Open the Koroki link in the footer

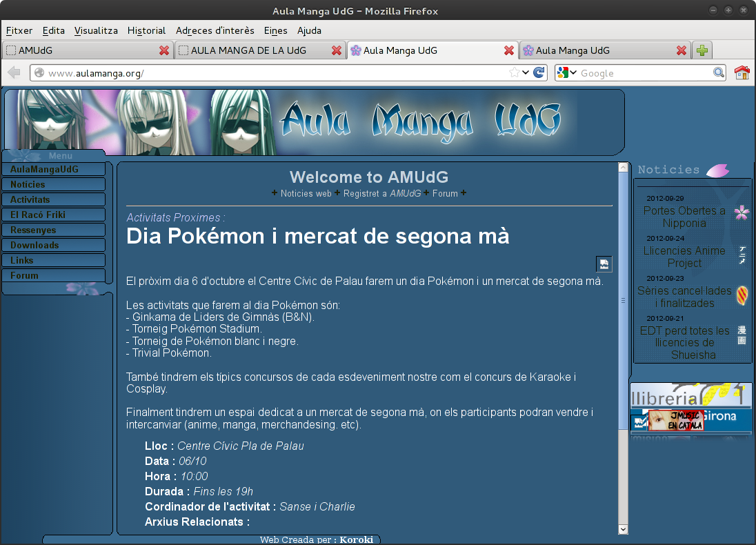(x=357, y=539)
